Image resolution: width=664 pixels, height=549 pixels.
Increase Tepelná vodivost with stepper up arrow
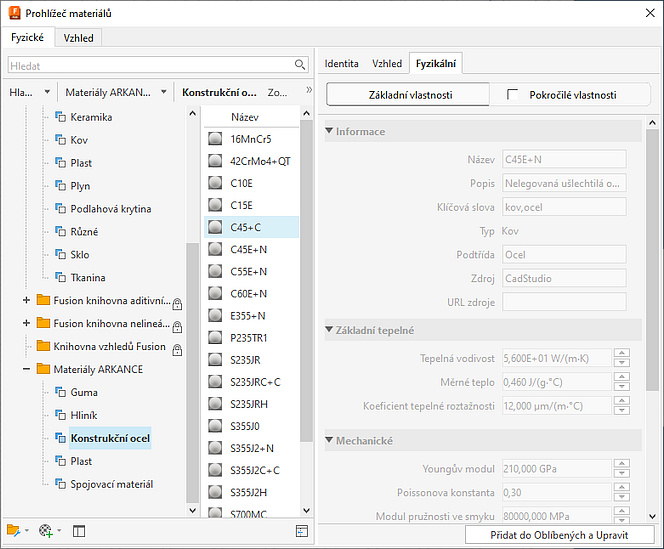pyautogui.click(x=621, y=353)
